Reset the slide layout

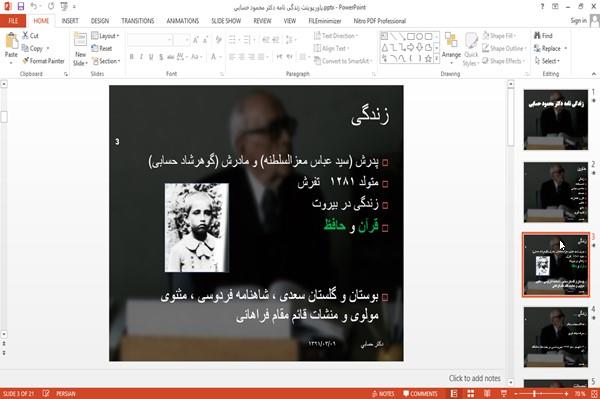coord(102,48)
